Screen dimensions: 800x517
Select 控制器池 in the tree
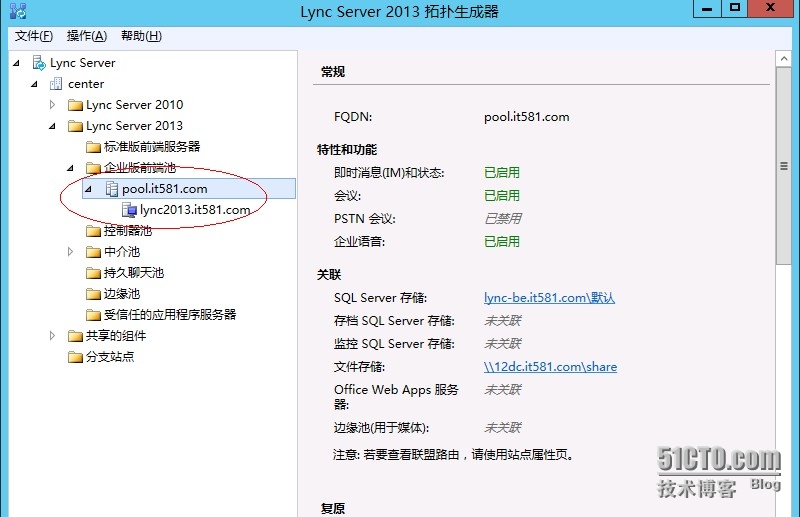[128, 231]
